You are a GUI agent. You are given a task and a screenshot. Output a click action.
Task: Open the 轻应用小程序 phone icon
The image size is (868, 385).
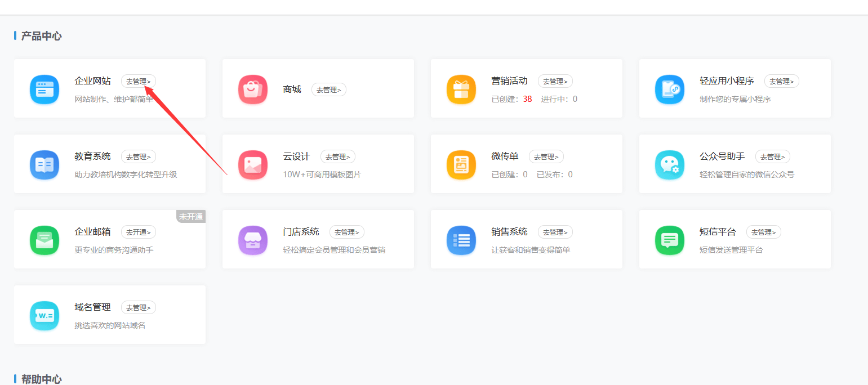tap(670, 89)
